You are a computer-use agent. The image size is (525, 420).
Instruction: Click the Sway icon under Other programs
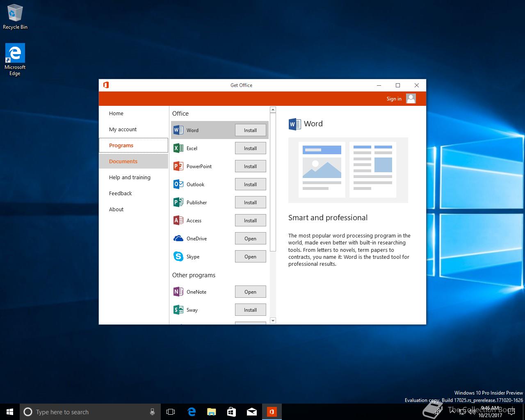point(178,310)
